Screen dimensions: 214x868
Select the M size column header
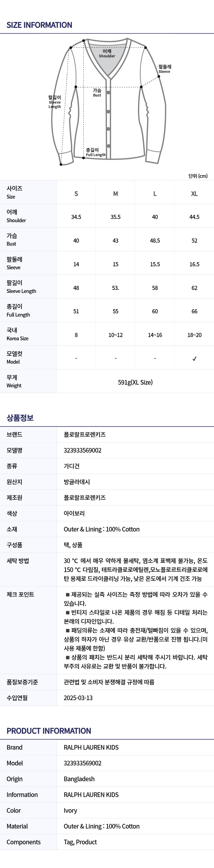115,193
